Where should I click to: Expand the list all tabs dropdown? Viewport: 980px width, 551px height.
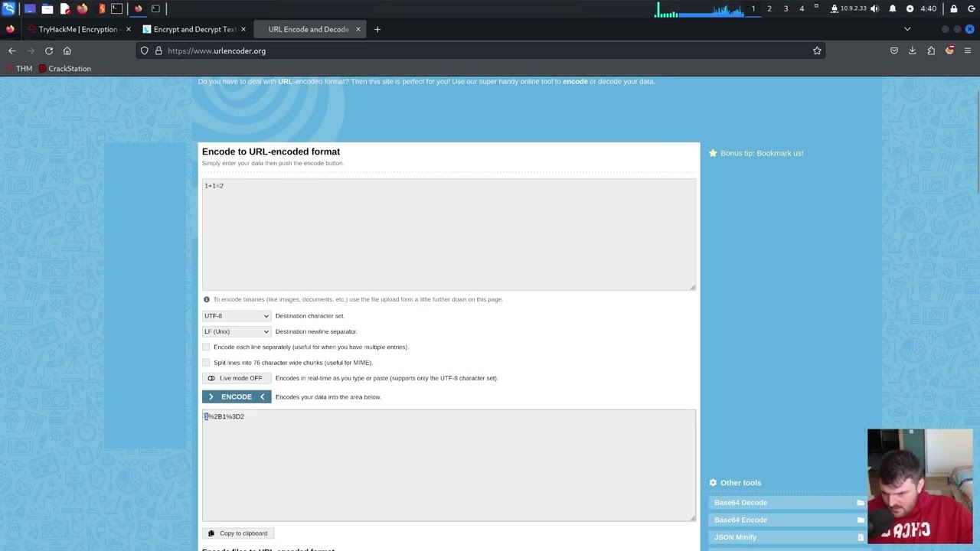click(x=907, y=29)
